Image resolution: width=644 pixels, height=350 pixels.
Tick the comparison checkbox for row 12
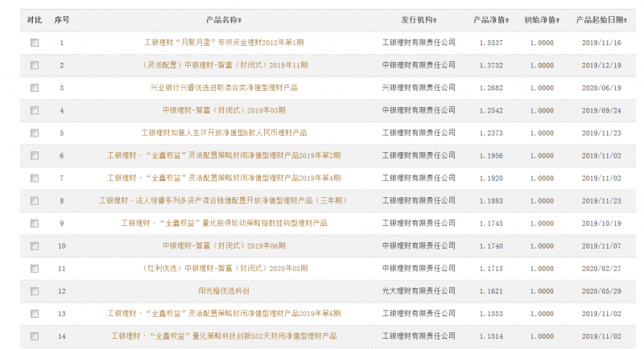[35, 291]
